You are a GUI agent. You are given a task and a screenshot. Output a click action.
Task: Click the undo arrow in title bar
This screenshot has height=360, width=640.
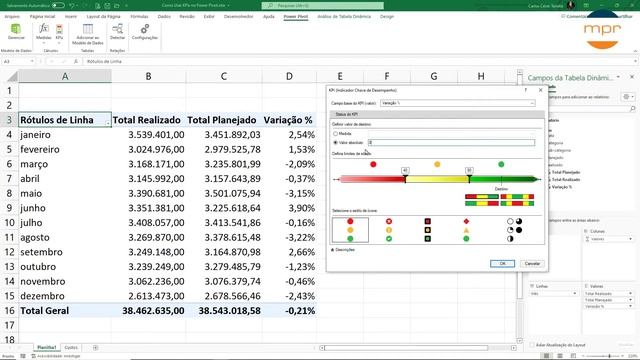pos(72,6)
